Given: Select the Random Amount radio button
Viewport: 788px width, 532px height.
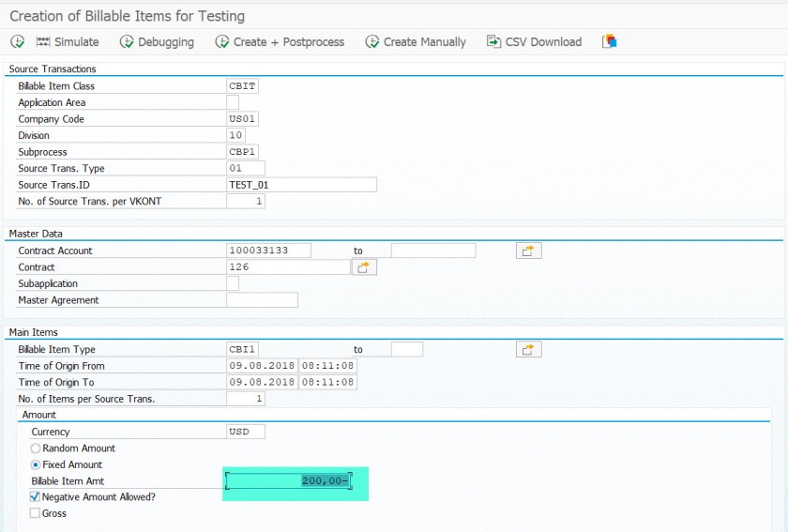Looking at the screenshot, I should [36, 448].
